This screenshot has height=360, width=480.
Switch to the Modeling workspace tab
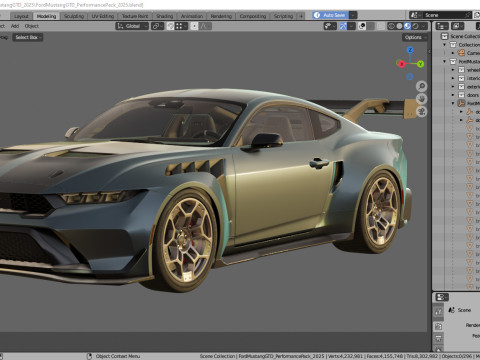pos(46,16)
